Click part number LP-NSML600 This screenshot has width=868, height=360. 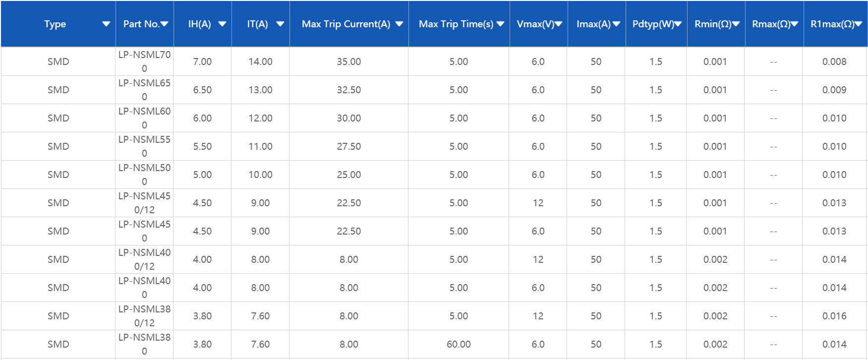[144, 118]
